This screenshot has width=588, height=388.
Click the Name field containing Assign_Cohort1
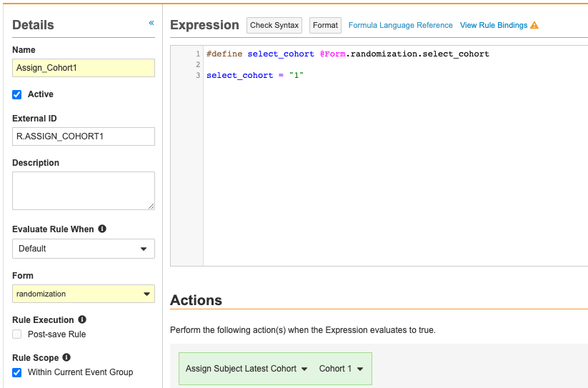(x=84, y=68)
